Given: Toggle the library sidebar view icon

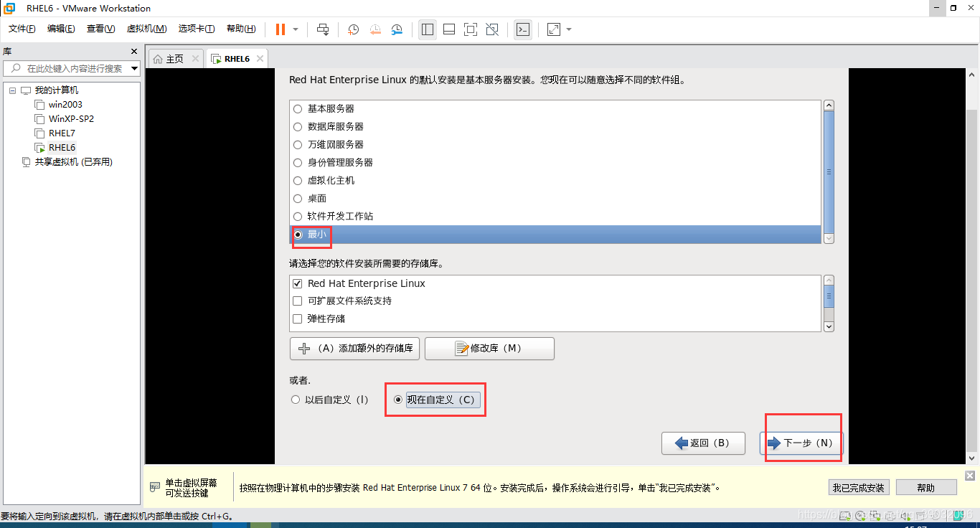Looking at the screenshot, I should (x=428, y=29).
